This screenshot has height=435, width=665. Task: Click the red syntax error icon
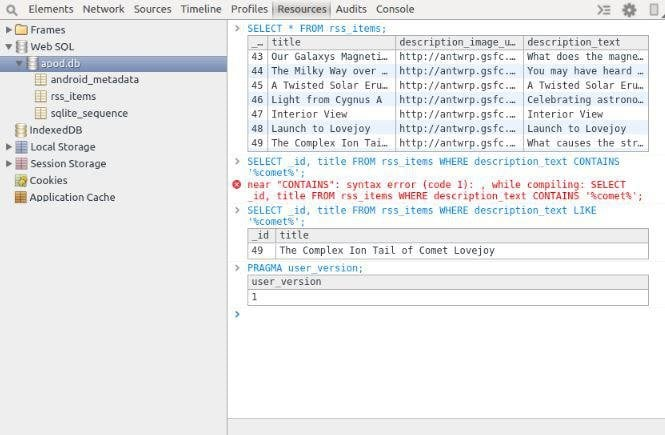click(237, 185)
